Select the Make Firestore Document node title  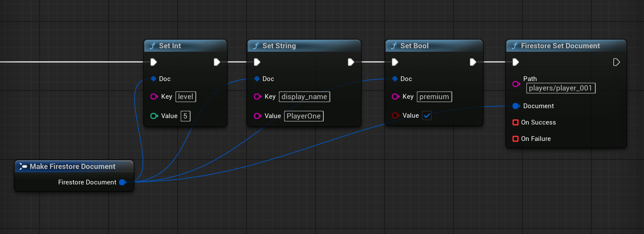pos(72,166)
